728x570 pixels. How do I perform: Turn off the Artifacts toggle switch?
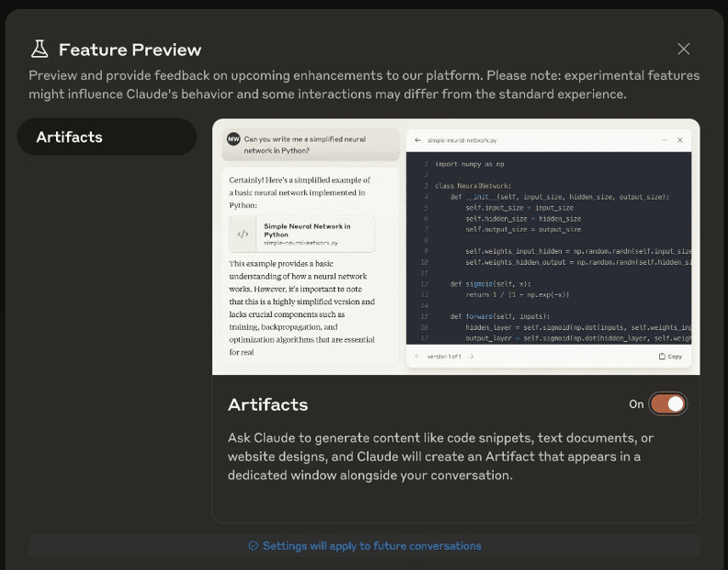tap(667, 404)
